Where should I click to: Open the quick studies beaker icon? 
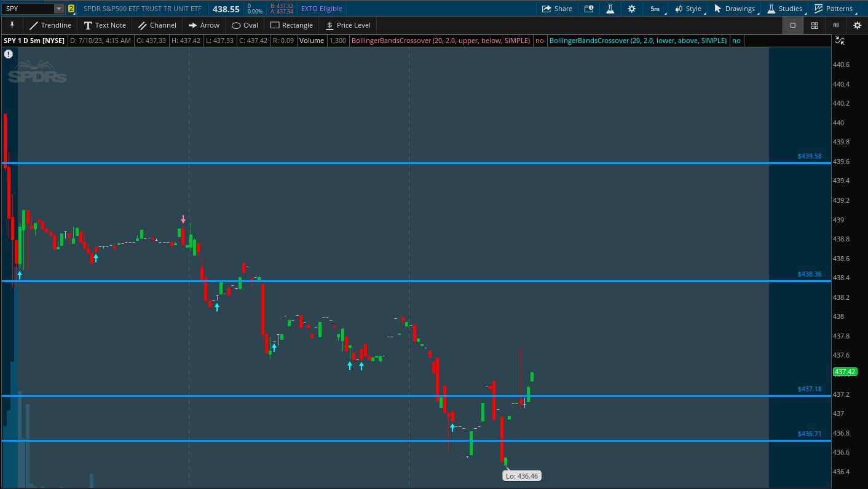(610, 9)
